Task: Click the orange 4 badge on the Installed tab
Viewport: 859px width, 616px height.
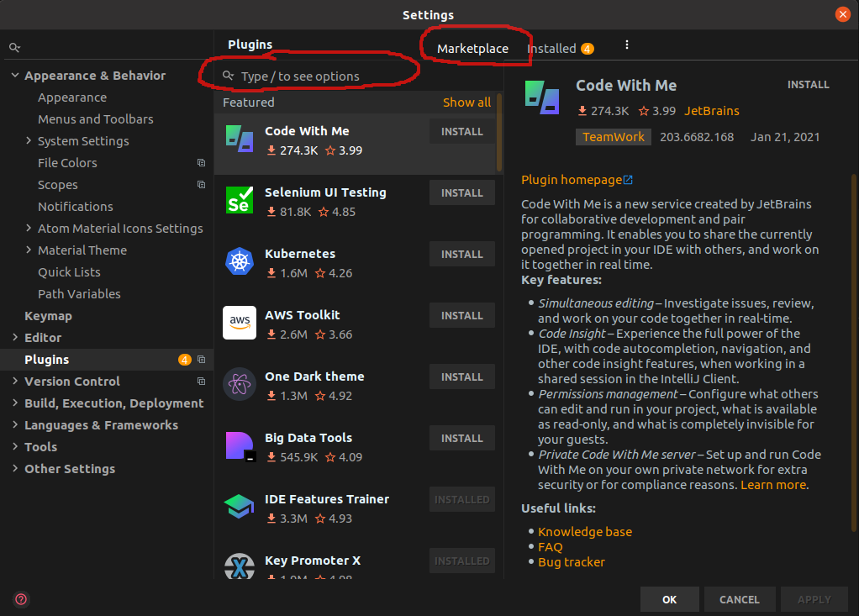Action: (587, 49)
